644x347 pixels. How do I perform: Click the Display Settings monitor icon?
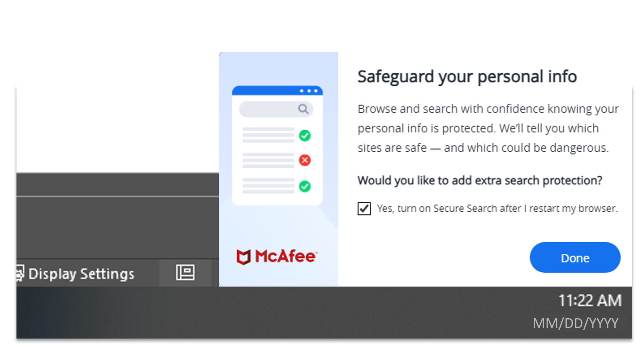click(x=20, y=273)
